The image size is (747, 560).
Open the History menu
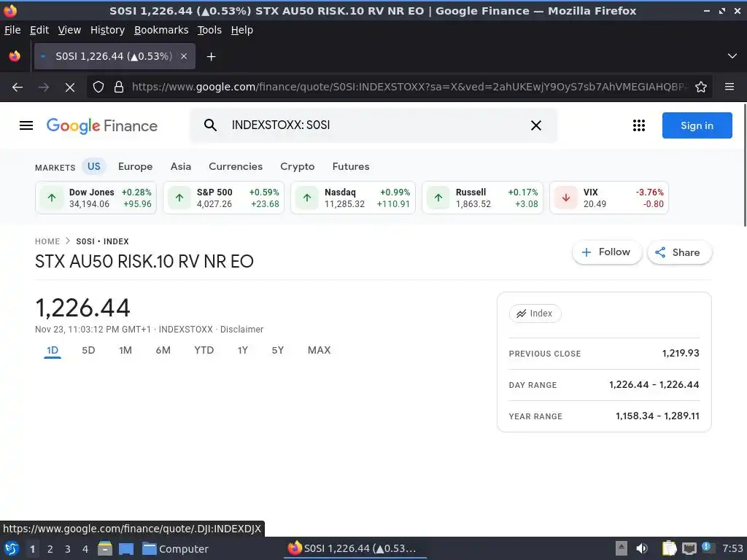[108, 30]
